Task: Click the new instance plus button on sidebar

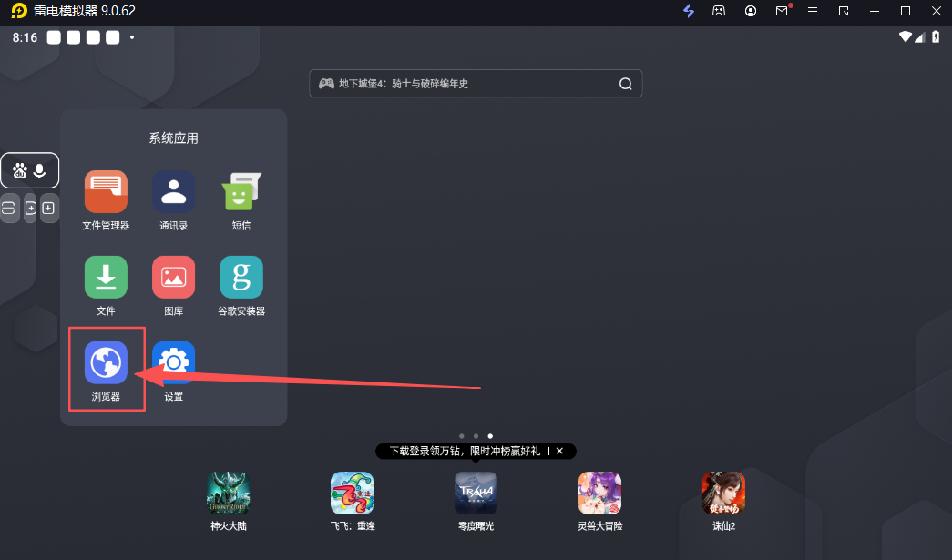Action: pyautogui.click(x=48, y=208)
